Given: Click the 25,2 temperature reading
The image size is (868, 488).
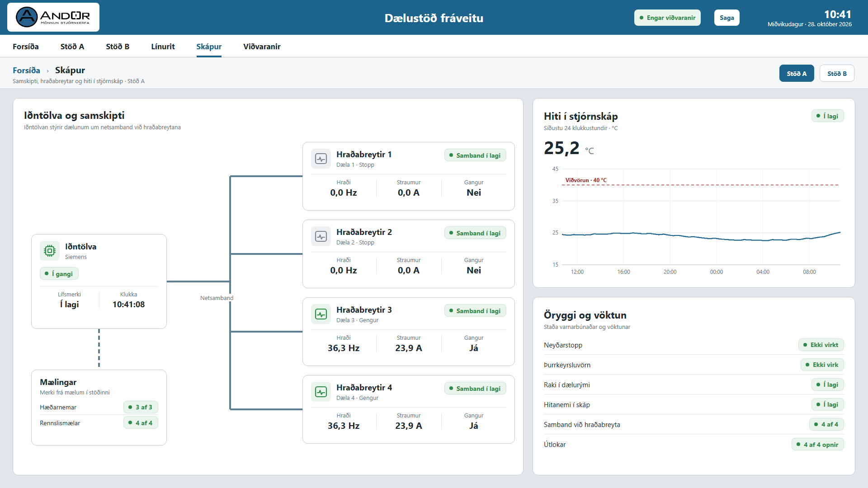Looking at the screenshot, I should pos(561,148).
